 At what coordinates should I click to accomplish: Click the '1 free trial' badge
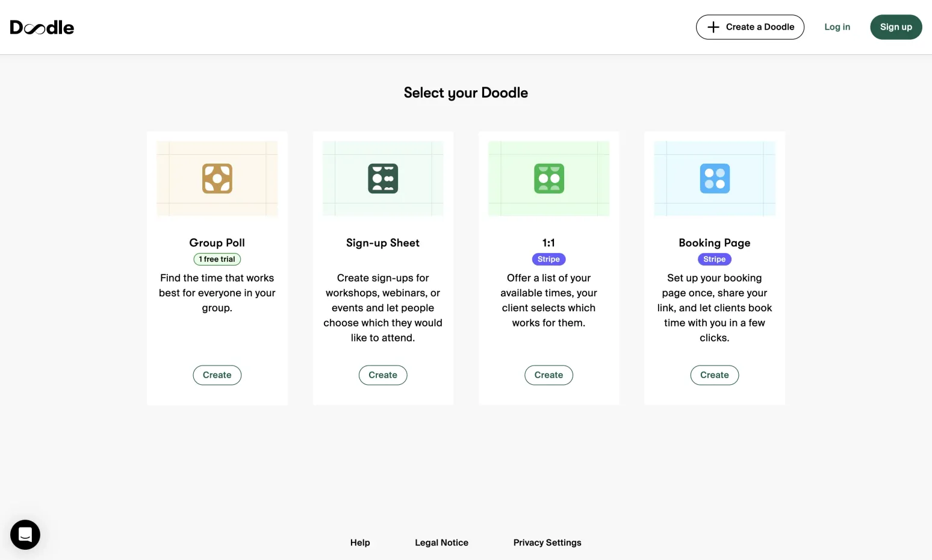point(217,259)
